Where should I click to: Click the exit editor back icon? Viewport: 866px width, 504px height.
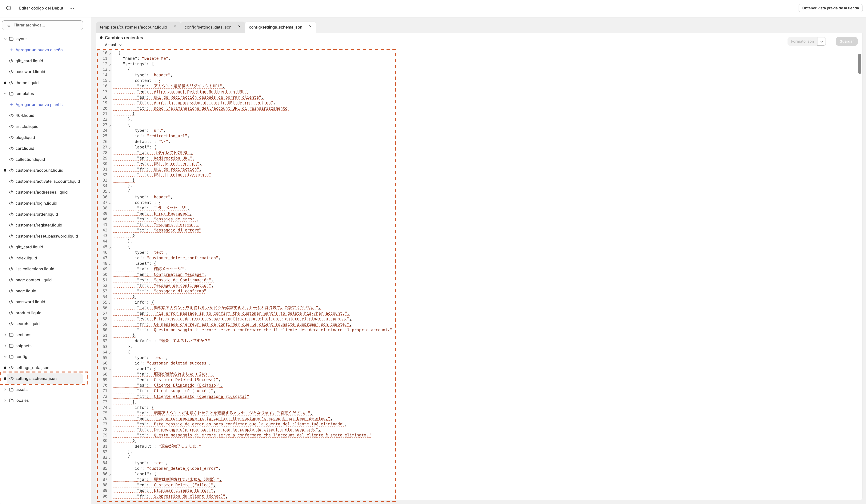pos(8,8)
